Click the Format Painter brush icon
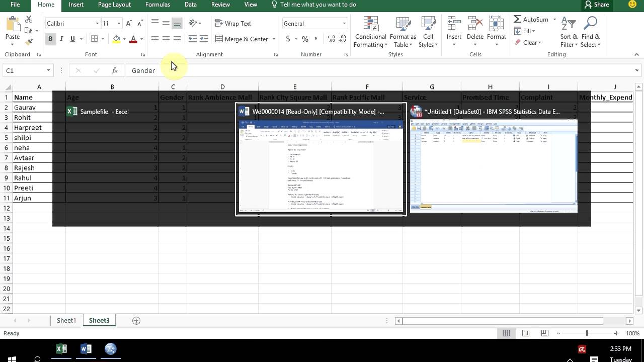644x362 pixels. coord(29,42)
